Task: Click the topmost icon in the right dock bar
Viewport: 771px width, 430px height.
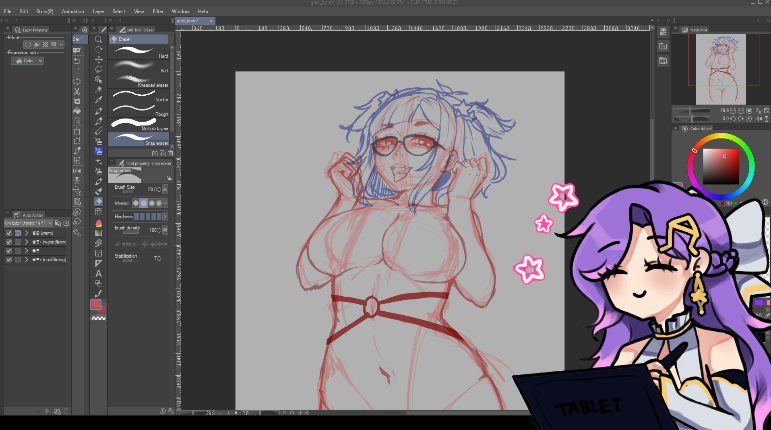Action: tap(663, 31)
